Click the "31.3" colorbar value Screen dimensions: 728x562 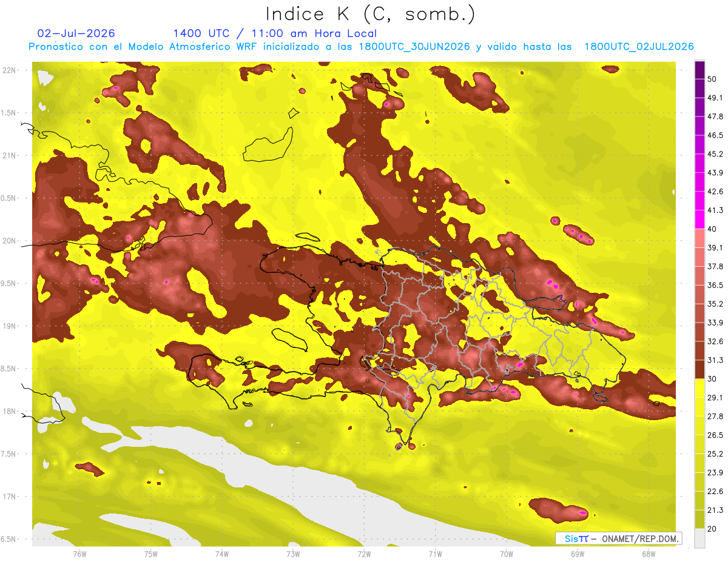[715, 360]
